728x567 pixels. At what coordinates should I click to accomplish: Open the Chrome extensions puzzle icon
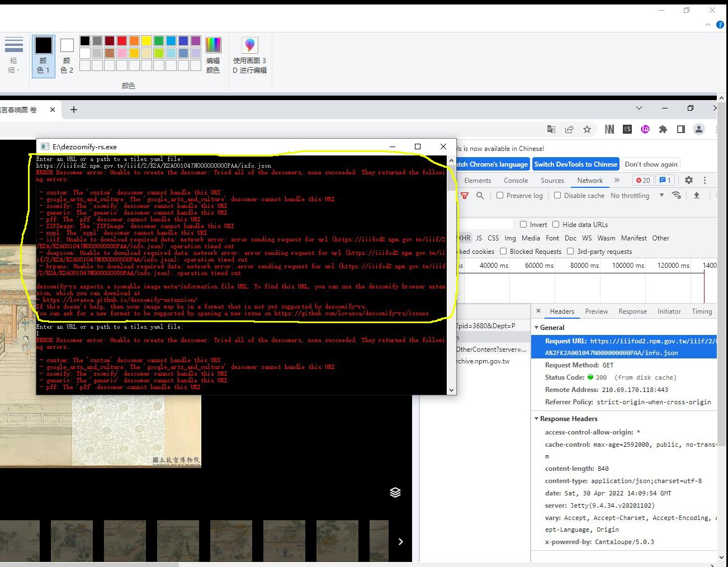click(x=663, y=129)
